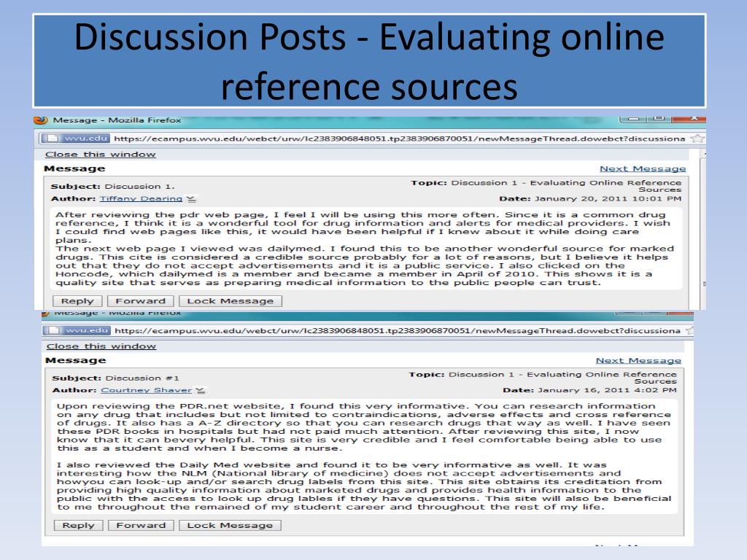
Task: Lock Message for Tiffany Dearing's post
Action: click(x=231, y=301)
